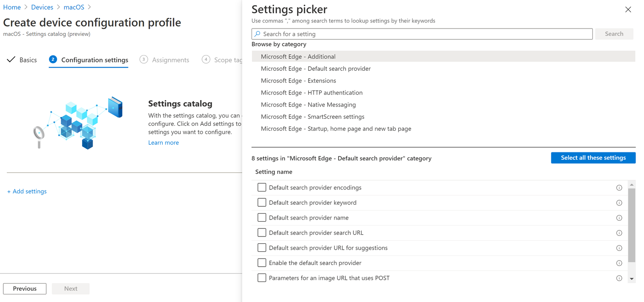
Task: Show info for Default search provider name
Action: 619,218
